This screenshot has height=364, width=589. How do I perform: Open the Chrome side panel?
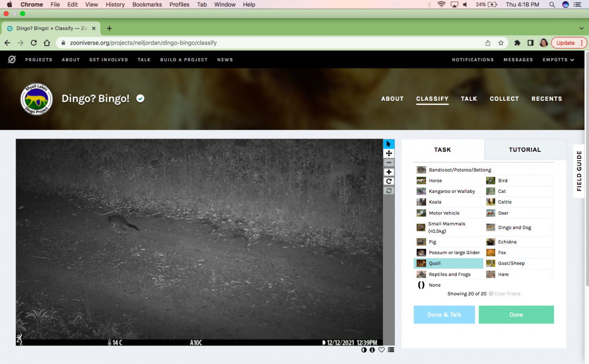click(531, 43)
